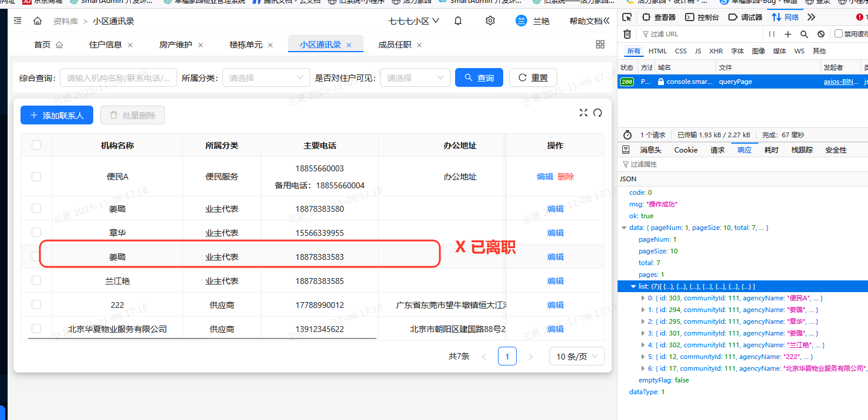Image resolution: width=868 pixels, height=420 pixels.
Task: Click 删除 link for 便民A
Action: click(566, 176)
